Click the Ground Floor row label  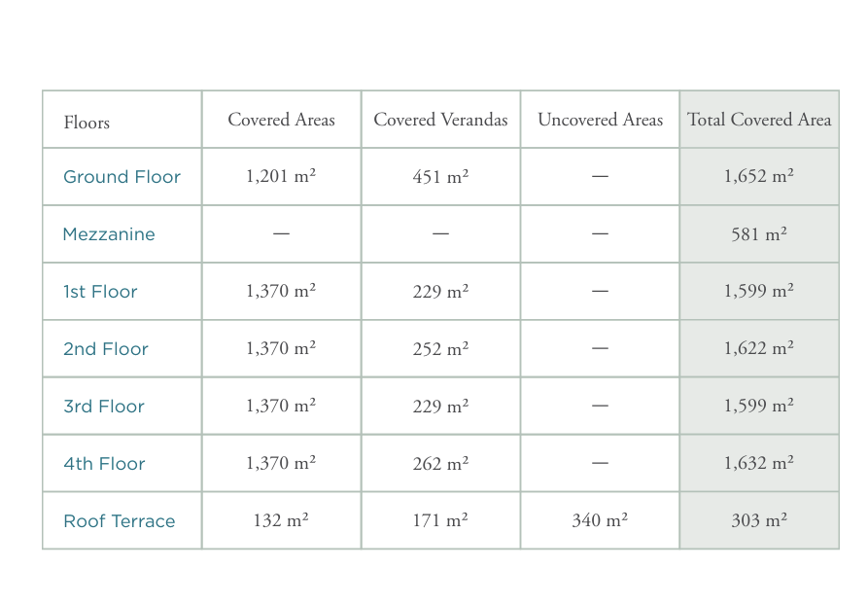click(x=122, y=177)
